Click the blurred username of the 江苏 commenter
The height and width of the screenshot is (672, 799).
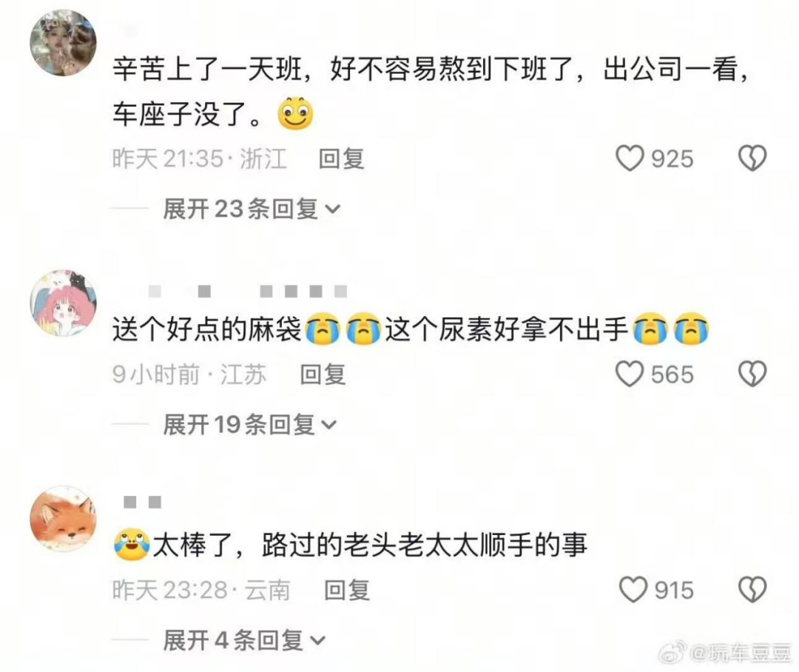(248, 292)
